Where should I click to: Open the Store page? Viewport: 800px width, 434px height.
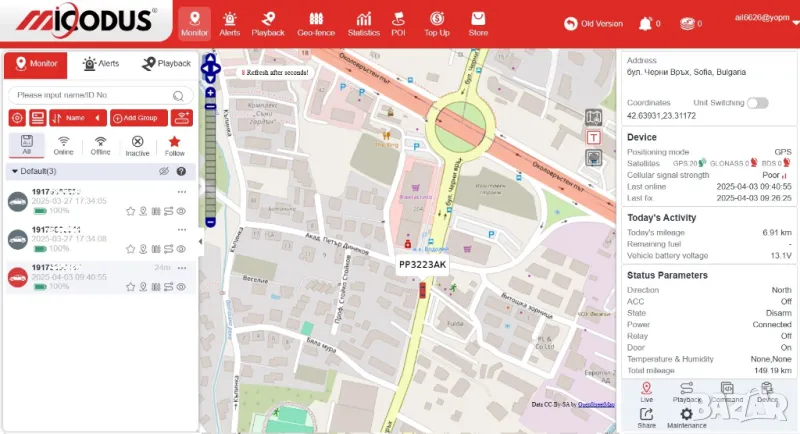tap(478, 23)
